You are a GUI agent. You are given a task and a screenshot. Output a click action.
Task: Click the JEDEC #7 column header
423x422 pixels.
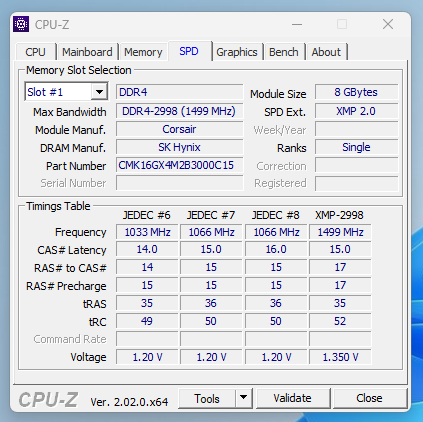(x=211, y=215)
